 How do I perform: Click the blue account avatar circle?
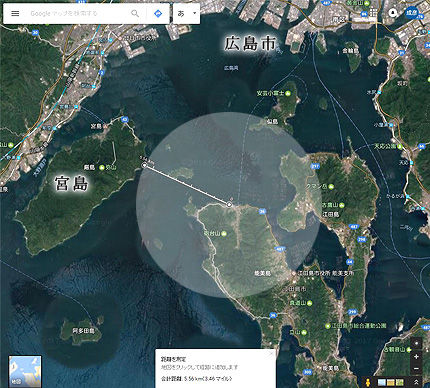[412, 13]
